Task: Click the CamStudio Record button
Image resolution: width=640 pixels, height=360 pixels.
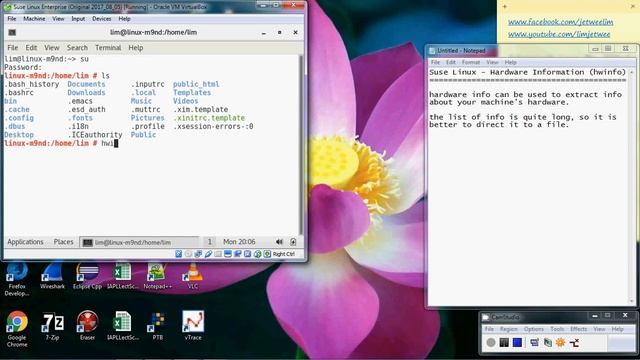Action: click(491, 342)
